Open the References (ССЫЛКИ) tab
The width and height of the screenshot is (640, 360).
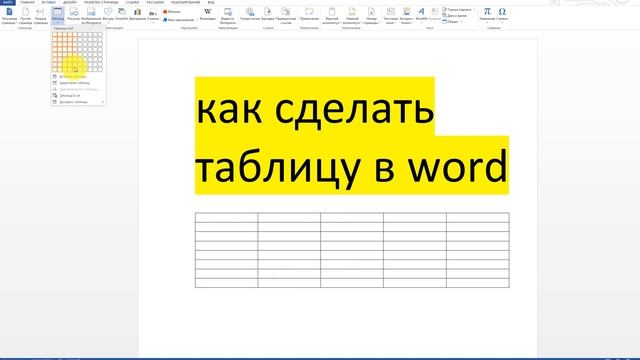(132, 2)
